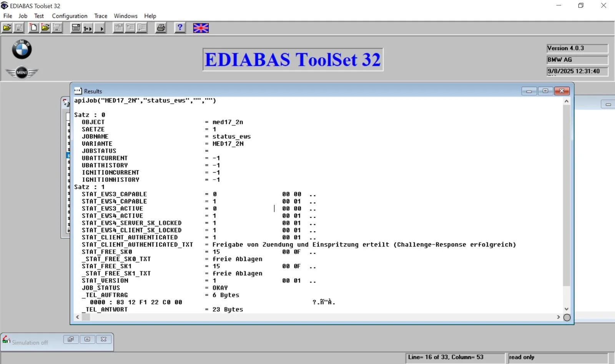
Task: Open the Job menu
Action: point(23,16)
